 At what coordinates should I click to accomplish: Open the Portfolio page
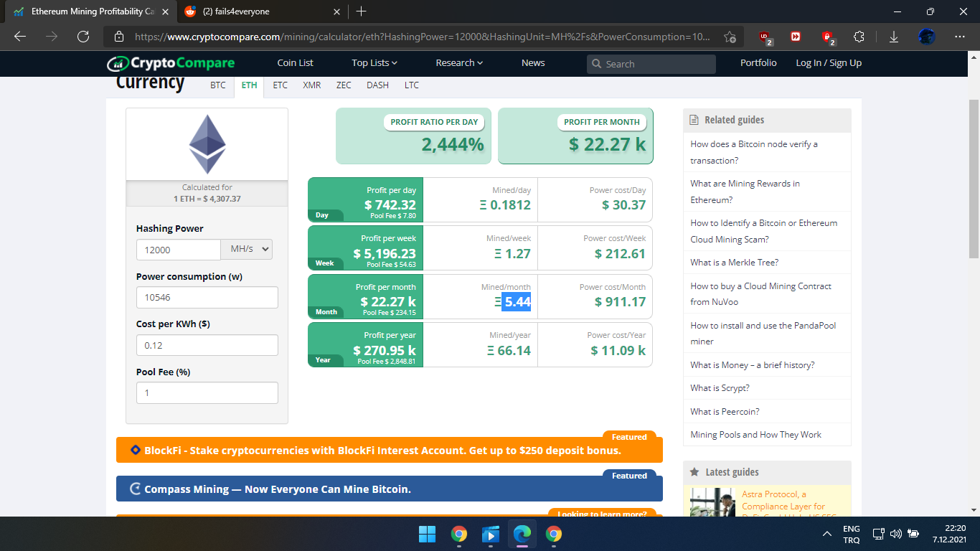coord(758,63)
